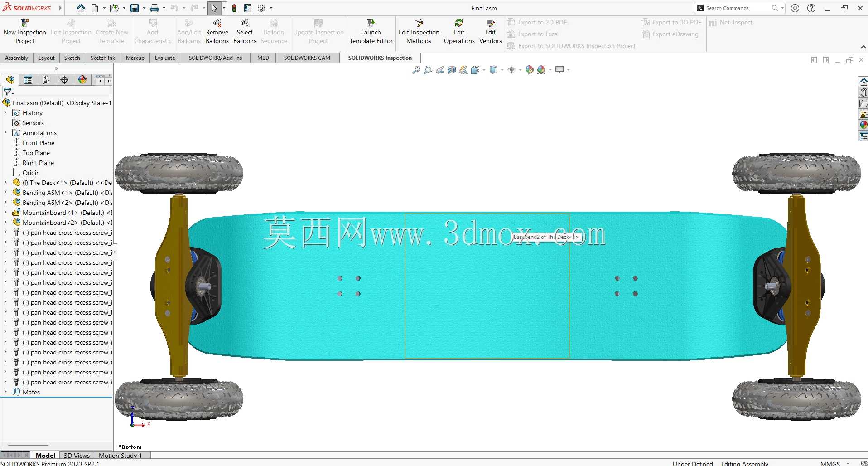Open the DimXpertManager crosshair tab
Screen dimensions: 868x466
point(64,80)
